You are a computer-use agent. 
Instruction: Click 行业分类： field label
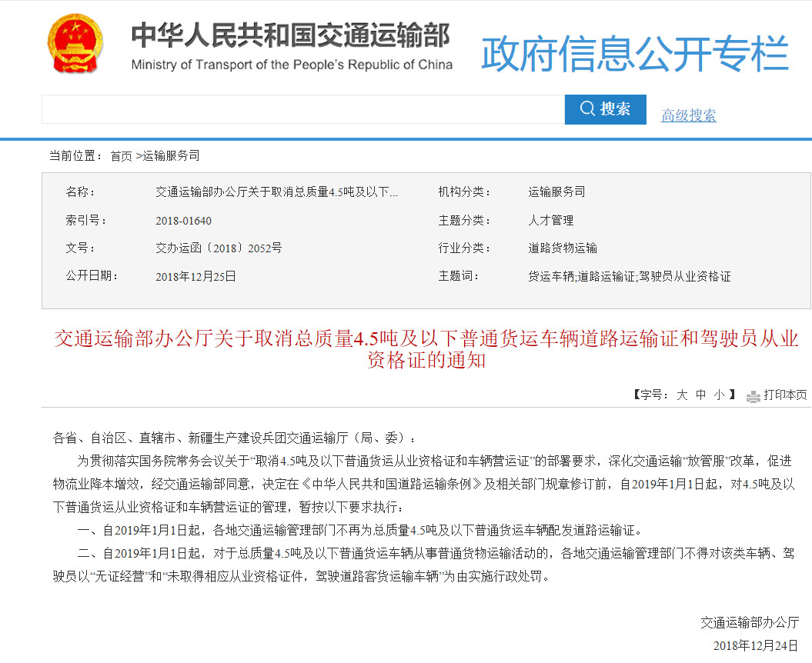[x=464, y=248]
